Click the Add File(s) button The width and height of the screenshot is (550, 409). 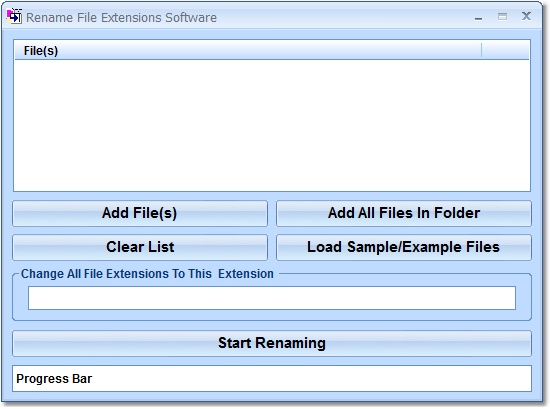pyautogui.click(x=140, y=213)
